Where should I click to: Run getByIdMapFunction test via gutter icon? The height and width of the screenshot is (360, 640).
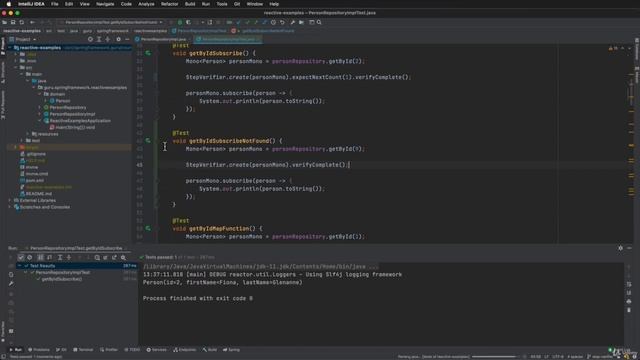coord(148,229)
